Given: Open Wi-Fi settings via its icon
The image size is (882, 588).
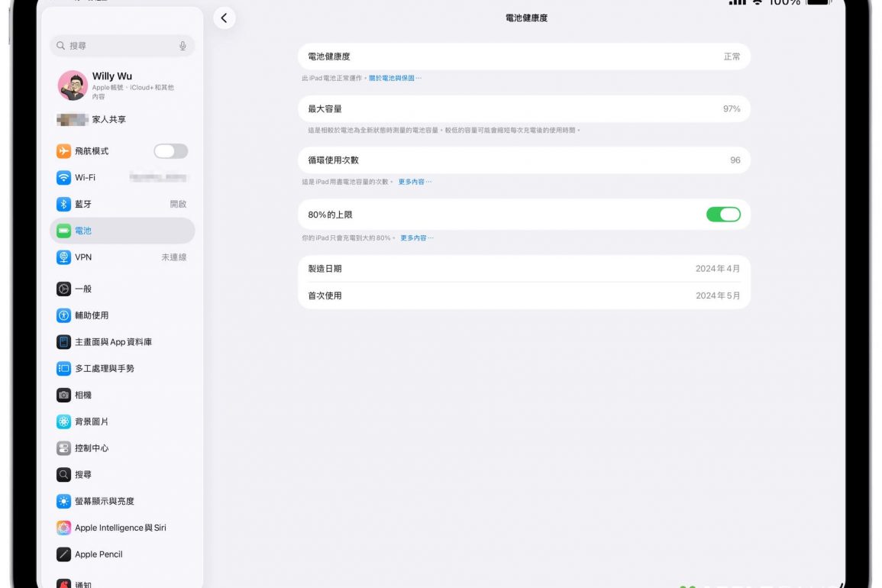Looking at the screenshot, I should pos(64,178).
